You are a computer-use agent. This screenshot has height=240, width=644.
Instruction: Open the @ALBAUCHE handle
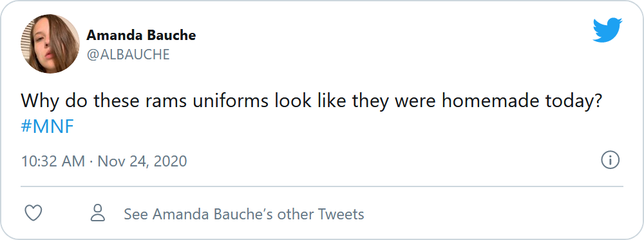coord(128,54)
